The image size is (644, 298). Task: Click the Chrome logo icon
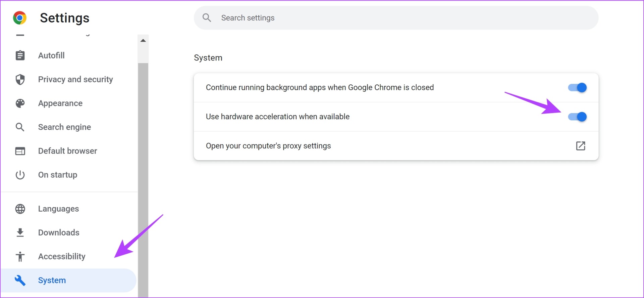19,18
